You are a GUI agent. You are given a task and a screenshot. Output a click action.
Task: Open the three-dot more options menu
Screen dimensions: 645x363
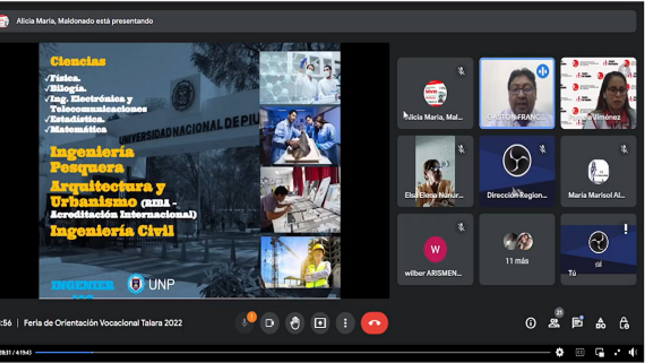coord(345,323)
